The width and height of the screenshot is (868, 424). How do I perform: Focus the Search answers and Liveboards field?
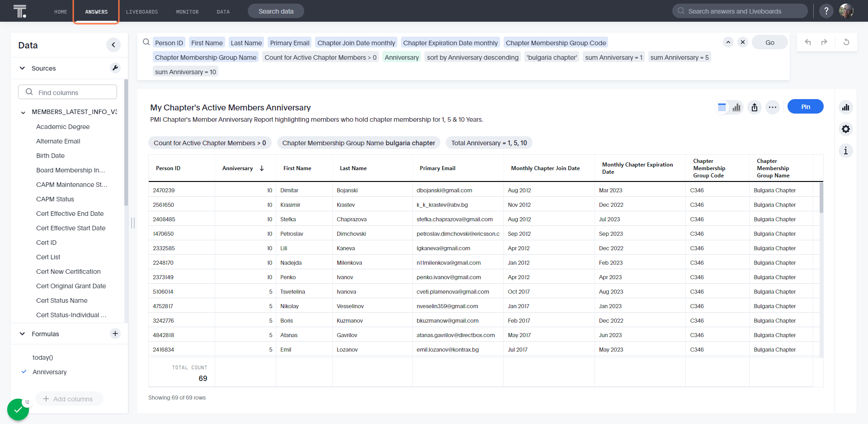[x=740, y=11]
